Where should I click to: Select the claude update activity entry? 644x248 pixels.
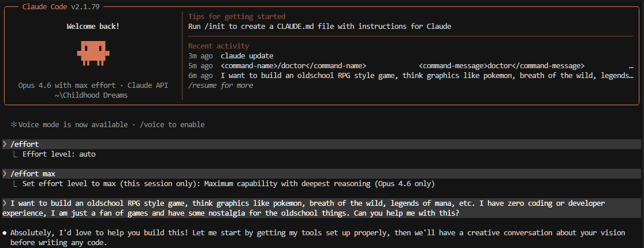(x=247, y=56)
